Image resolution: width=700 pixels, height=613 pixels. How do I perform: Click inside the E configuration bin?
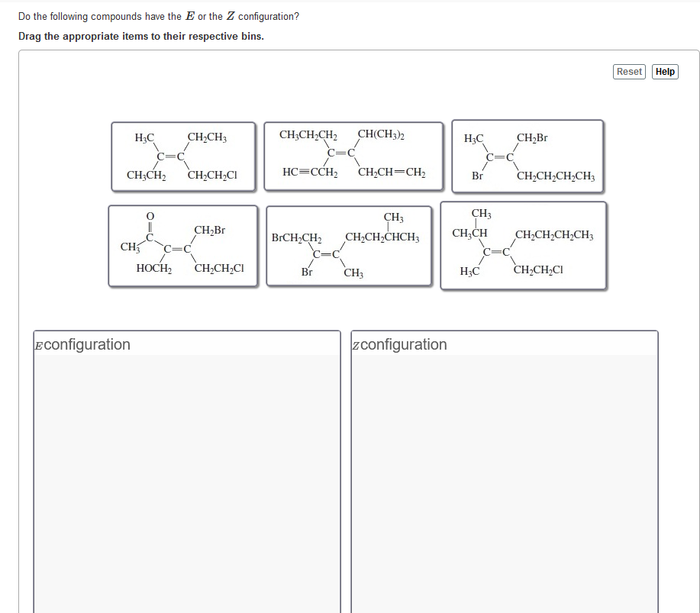pos(187,482)
